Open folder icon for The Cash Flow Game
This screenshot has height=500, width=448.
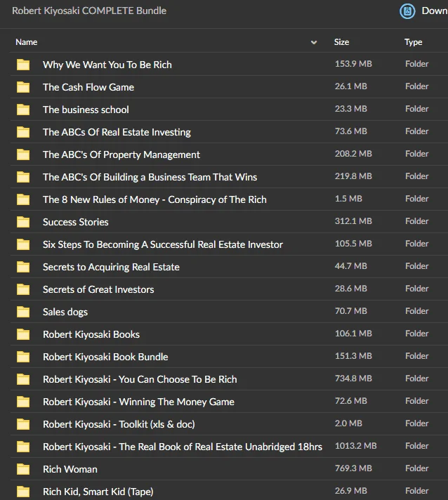pyautogui.click(x=23, y=87)
